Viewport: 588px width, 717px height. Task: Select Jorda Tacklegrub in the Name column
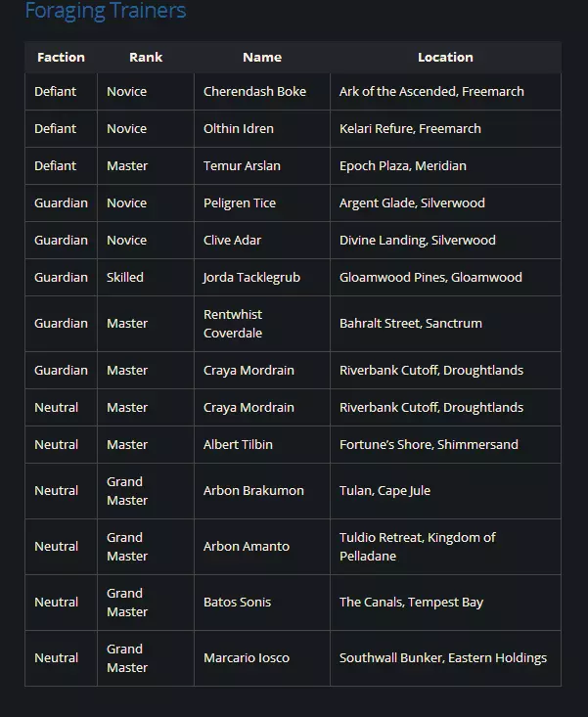251,278
